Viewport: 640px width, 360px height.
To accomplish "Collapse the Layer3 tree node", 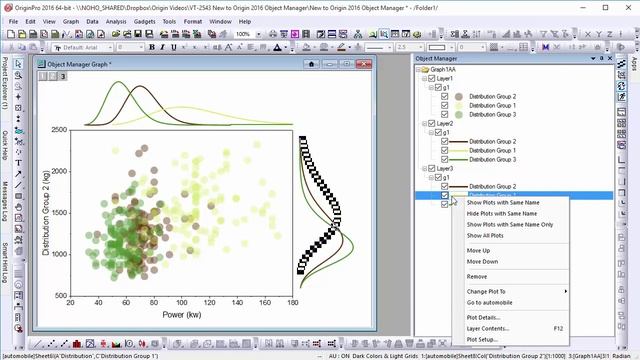I will click(424, 168).
